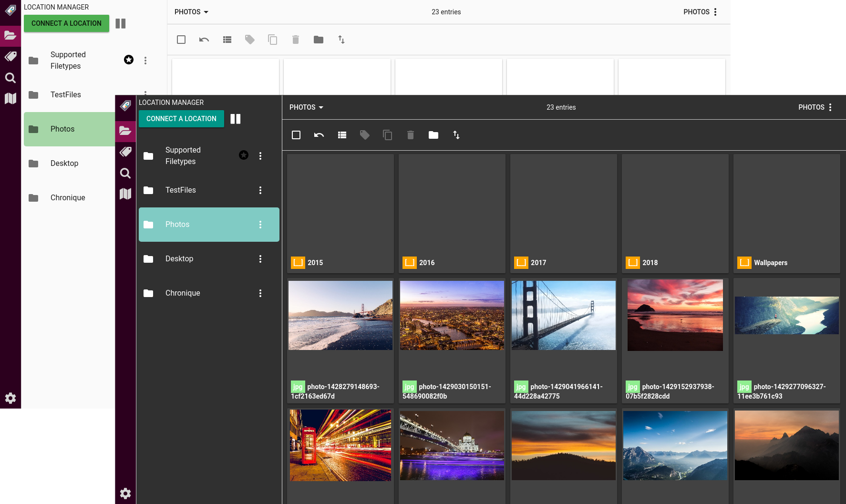Select the Desktop location in the sidebar
846x504 pixels.
click(179, 258)
